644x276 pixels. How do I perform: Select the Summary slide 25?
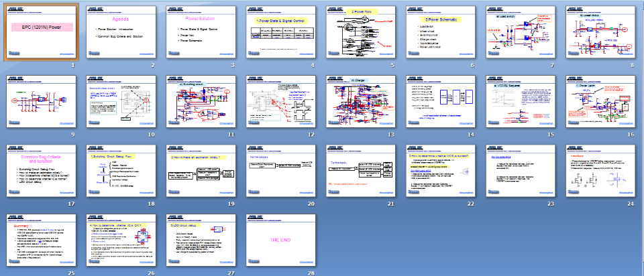42,240
